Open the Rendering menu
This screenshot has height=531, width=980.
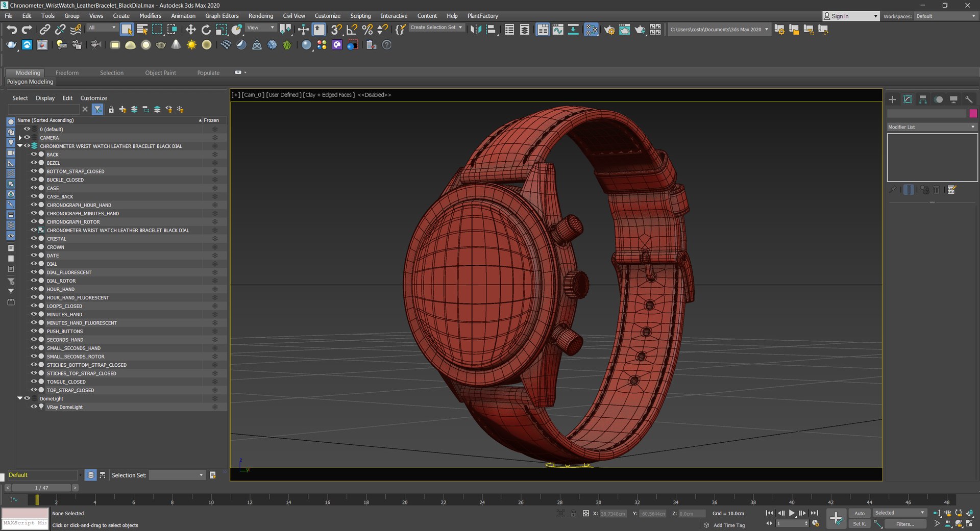click(260, 16)
